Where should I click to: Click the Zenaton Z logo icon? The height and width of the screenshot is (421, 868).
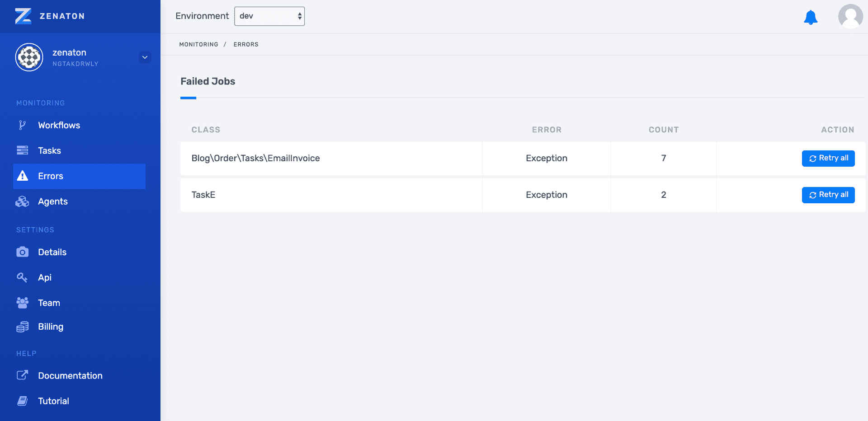click(23, 16)
